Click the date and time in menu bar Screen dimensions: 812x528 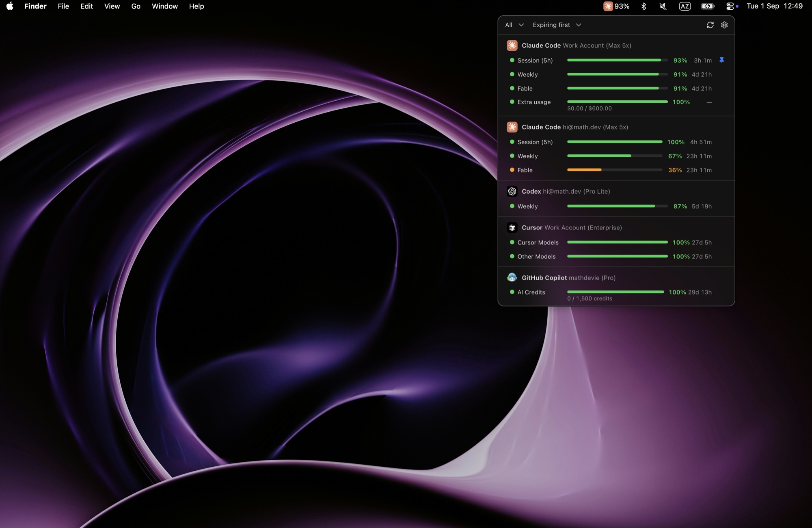coord(775,6)
